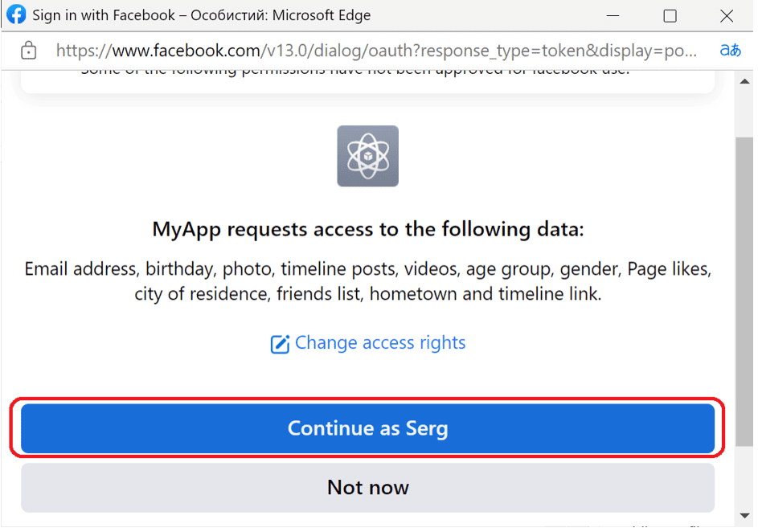Viewport: 758px width, 532px height.
Task: Click the MyApp atom app icon
Action: 367,156
